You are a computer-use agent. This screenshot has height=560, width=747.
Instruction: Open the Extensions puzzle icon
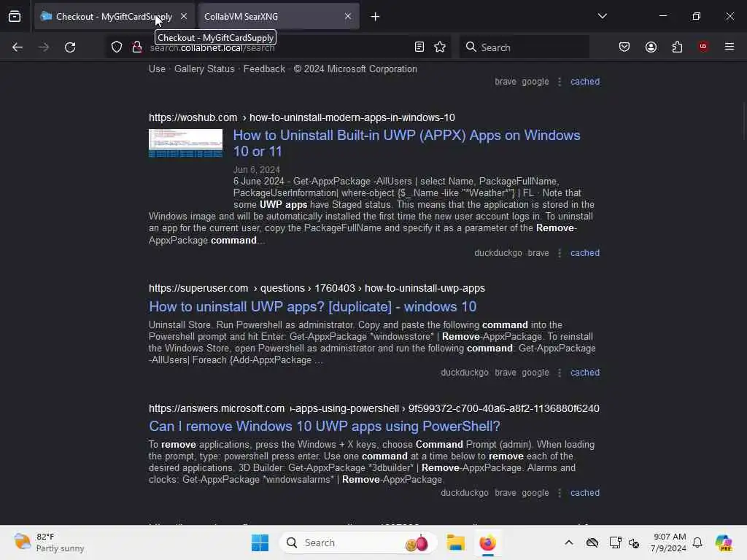click(x=677, y=47)
